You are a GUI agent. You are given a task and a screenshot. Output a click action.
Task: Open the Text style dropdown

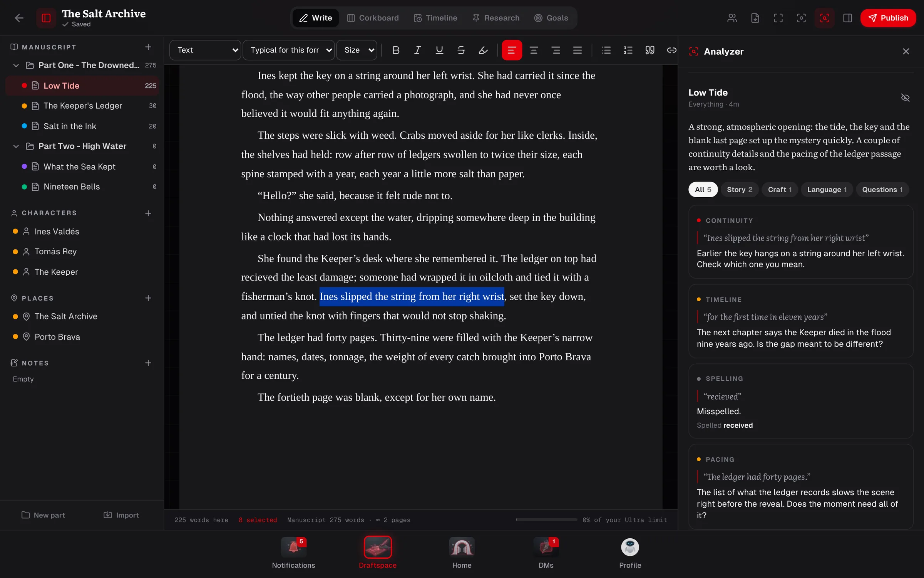(205, 50)
